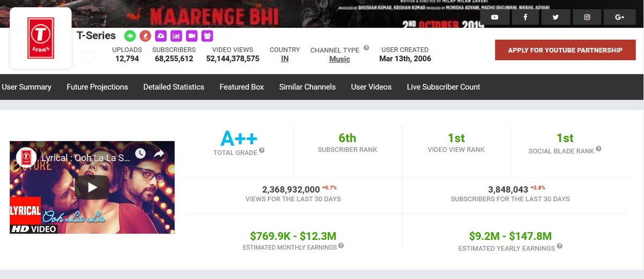Click the -2.8% subscribers change indicator
The width and height of the screenshot is (644, 279).
pos(538,188)
